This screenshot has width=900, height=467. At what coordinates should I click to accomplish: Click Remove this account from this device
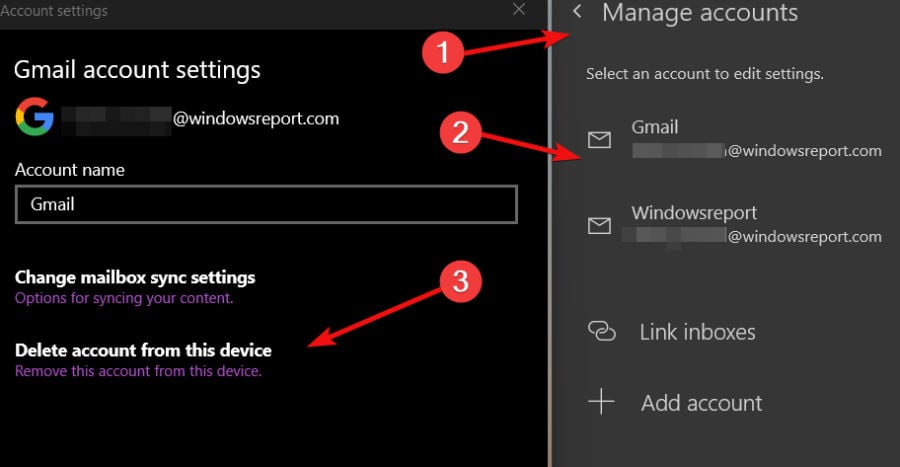pos(138,371)
